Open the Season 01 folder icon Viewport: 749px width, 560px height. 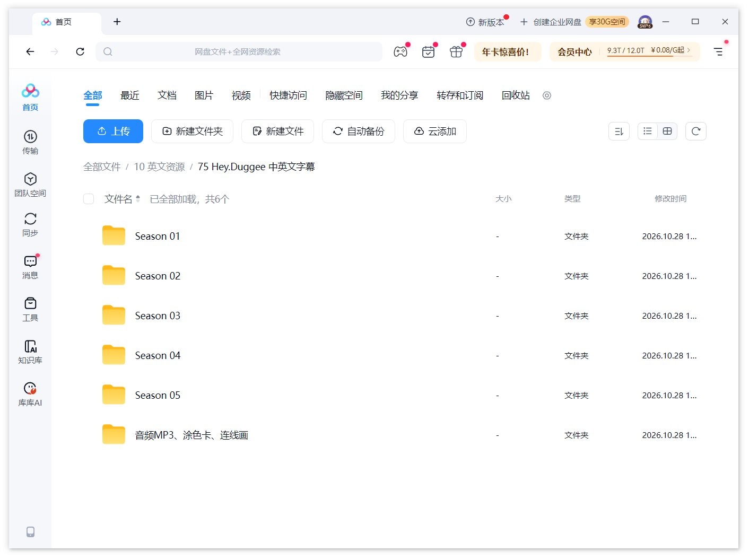pyautogui.click(x=114, y=235)
